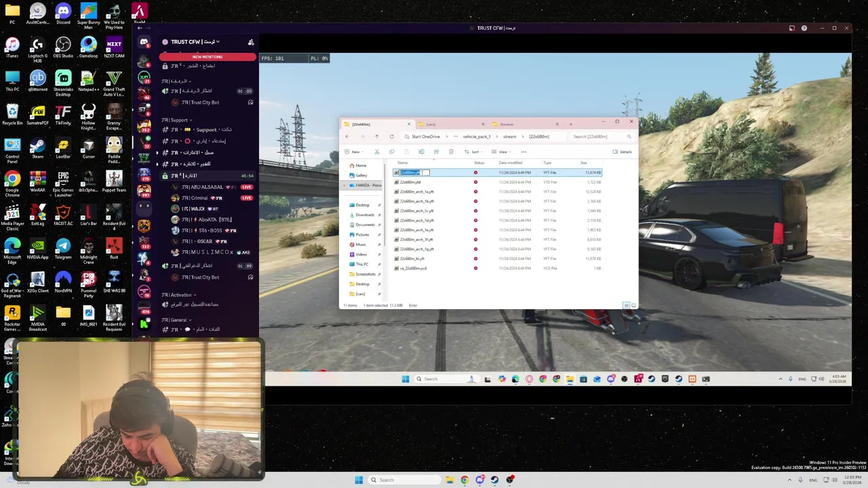
Task: Open the Sort dropdown in Explorer
Action: point(474,152)
